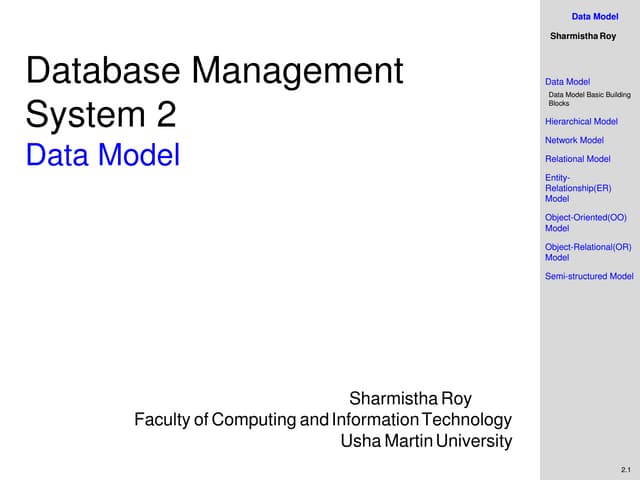
Task: Click the slide number 2.1
Action: pos(626,469)
